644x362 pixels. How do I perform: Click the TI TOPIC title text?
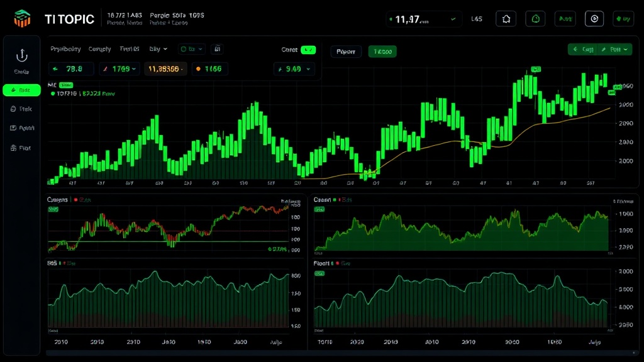[x=69, y=19]
